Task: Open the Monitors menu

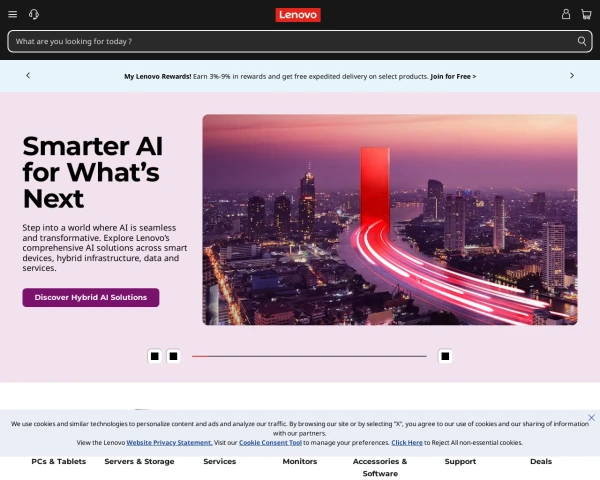Action: click(x=300, y=462)
